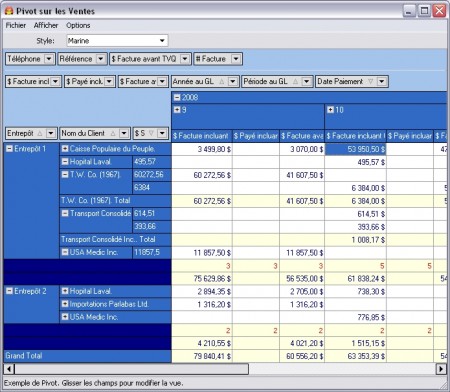Click the cell 776,85 $

tap(355, 317)
